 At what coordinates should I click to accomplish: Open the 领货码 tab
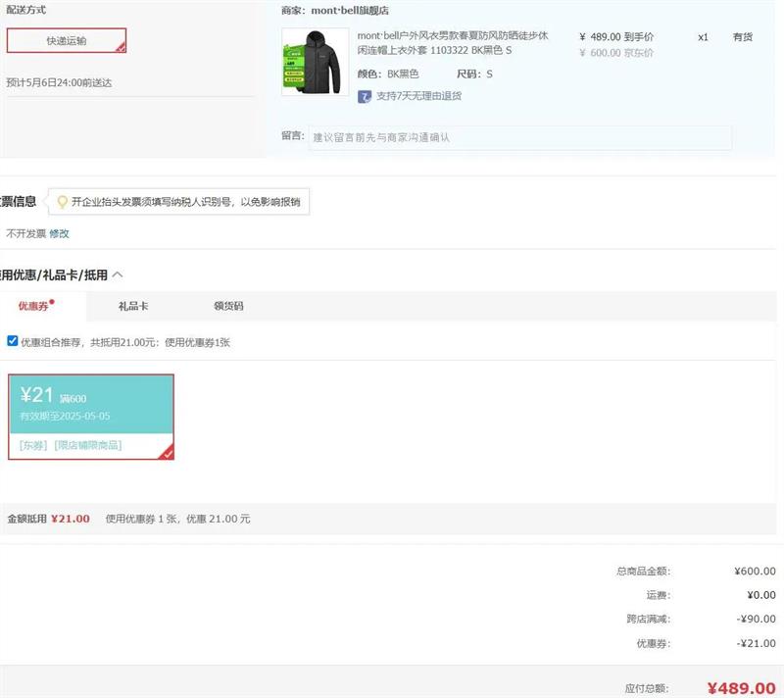(228, 307)
